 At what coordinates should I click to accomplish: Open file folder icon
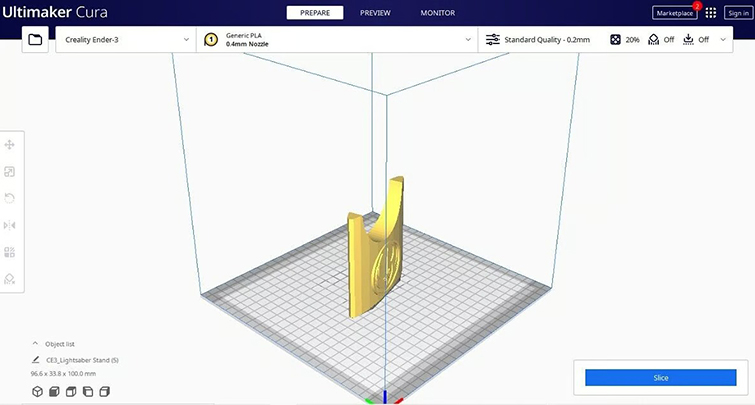[35, 39]
